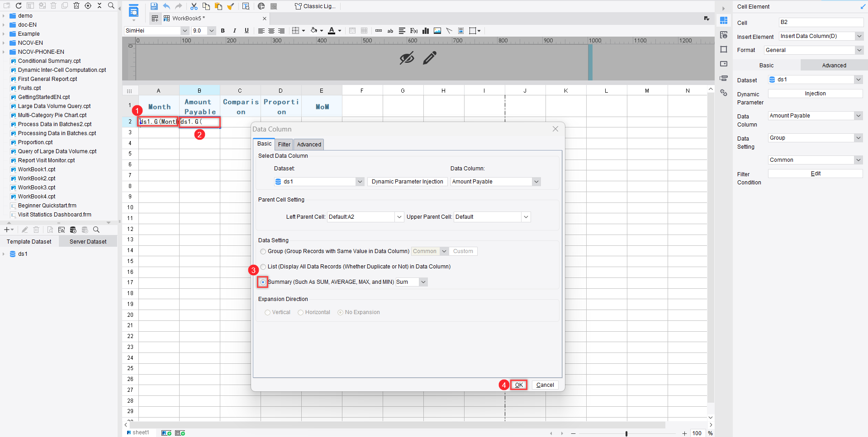Viewport: 868px width, 437px height.
Task: Click the globe preview icon
Action: [x=261, y=6]
